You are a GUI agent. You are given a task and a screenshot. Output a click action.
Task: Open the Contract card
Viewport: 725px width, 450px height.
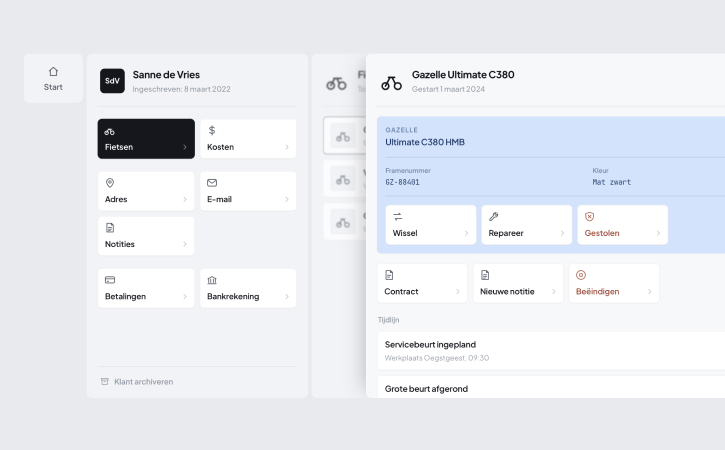point(422,284)
